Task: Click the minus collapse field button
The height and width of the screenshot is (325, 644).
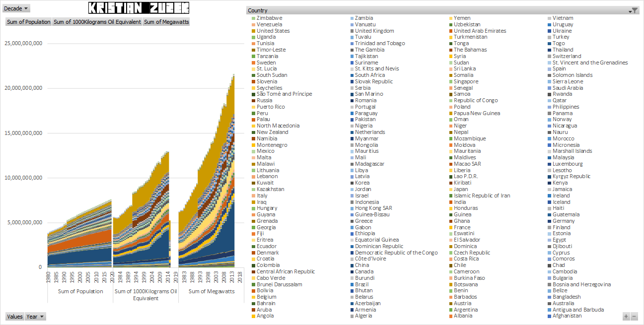Action: tap(634, 316)
